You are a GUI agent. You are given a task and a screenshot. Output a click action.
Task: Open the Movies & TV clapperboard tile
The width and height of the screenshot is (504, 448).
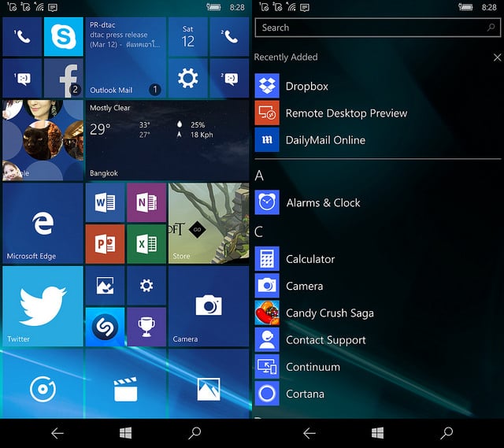coord(126,383)
